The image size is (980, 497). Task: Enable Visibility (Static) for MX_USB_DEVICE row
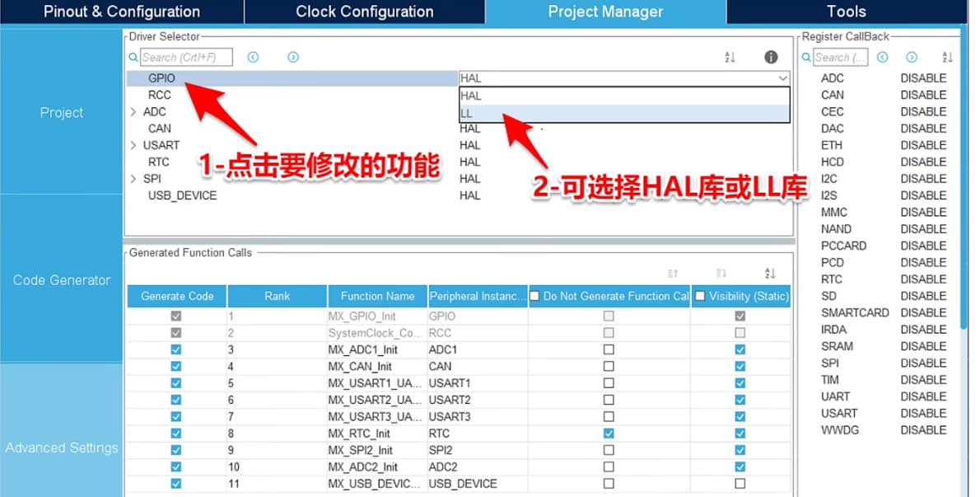tap(740, 484)
